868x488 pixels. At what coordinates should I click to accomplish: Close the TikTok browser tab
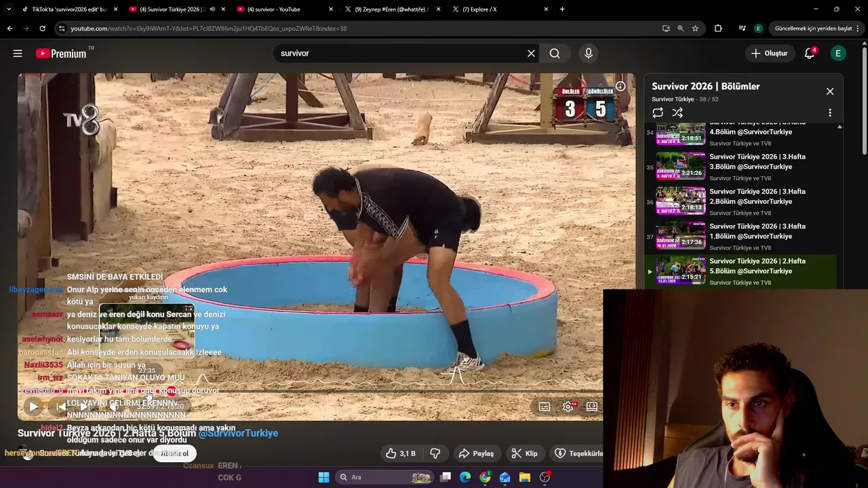[x=116, y=9]
